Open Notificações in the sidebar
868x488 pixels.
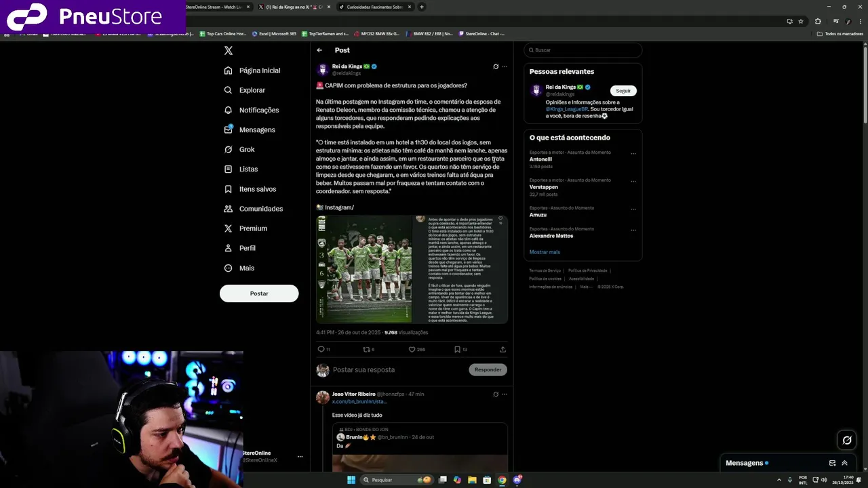[x=252, y=110]
